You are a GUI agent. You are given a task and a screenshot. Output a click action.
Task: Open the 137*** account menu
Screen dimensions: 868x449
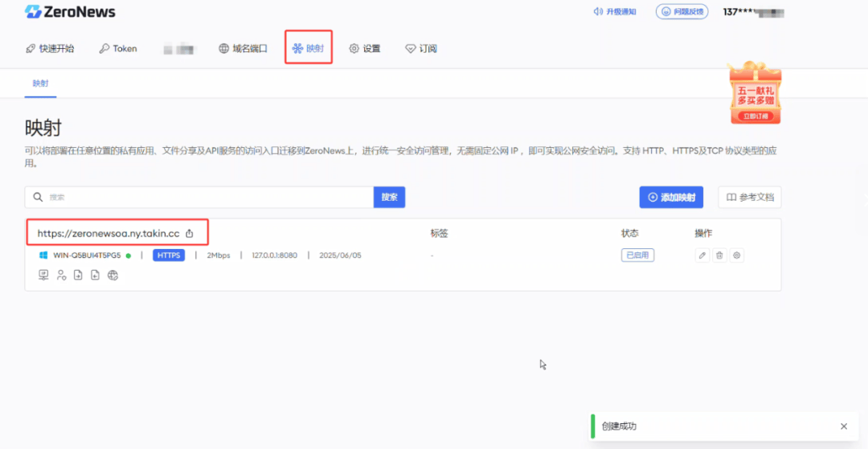tap(754, 11)
